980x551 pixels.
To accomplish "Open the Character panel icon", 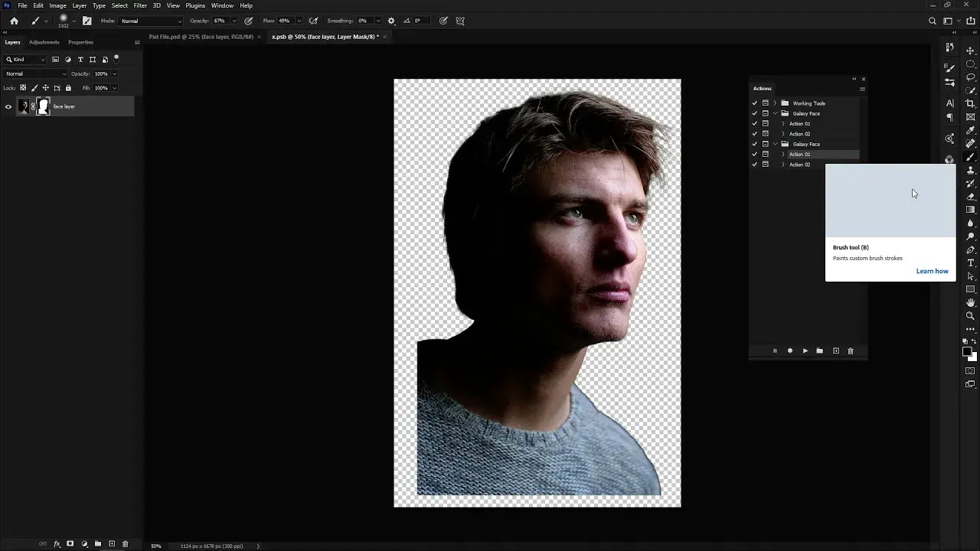I will click(950, 103).
